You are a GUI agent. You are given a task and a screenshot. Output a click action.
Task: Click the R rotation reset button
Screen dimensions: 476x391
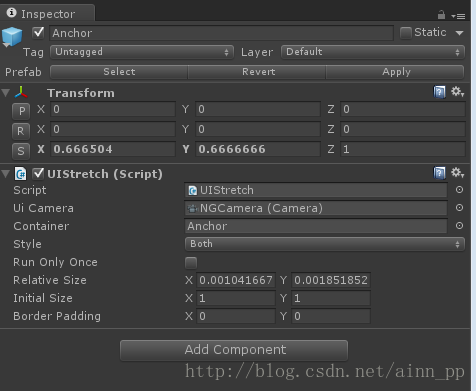[21, 131]
